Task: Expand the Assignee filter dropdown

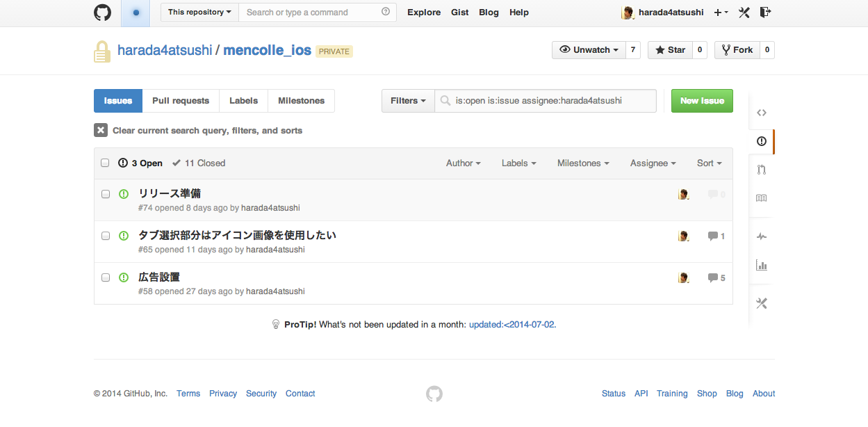Action: pyautogui.click(x=653, y=163)
